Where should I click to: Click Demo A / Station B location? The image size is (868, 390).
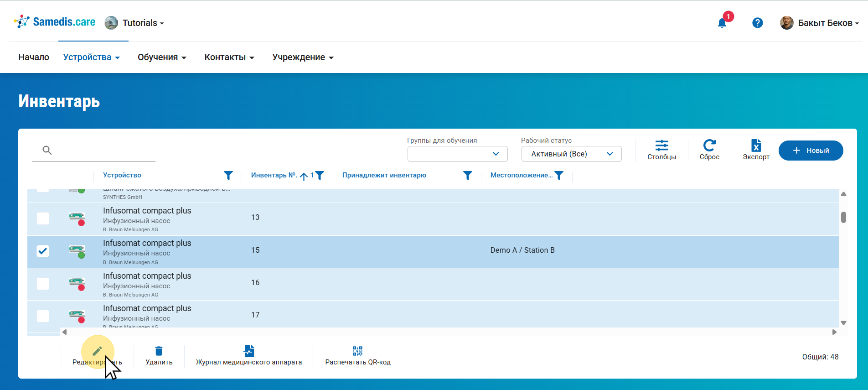click(522, 250)
